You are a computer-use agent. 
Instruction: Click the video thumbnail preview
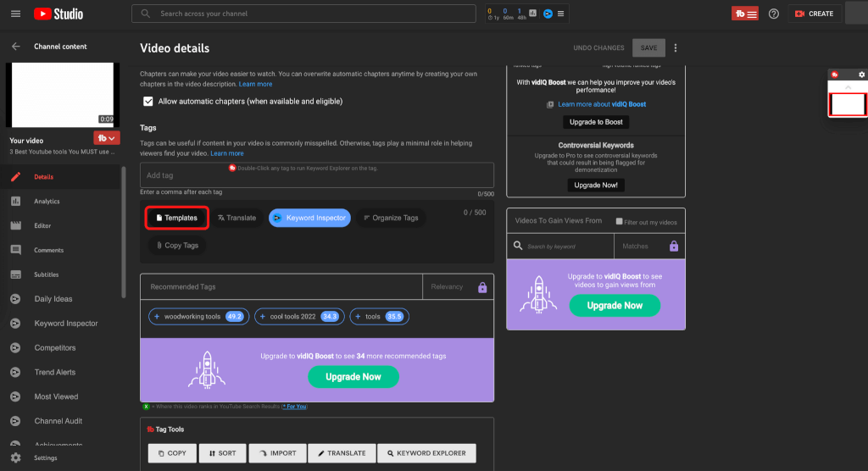point(61,94)
